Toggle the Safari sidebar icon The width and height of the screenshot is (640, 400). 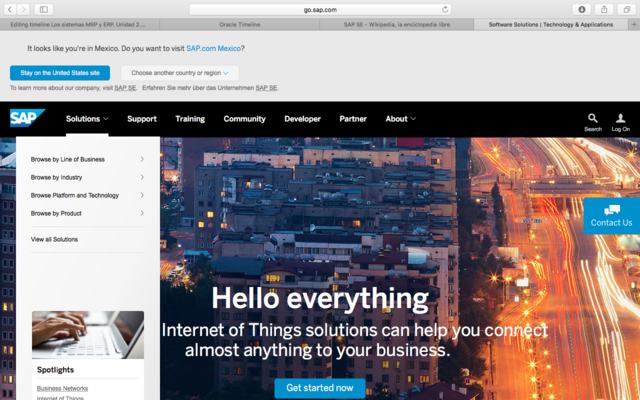click(x=44, y=9)
